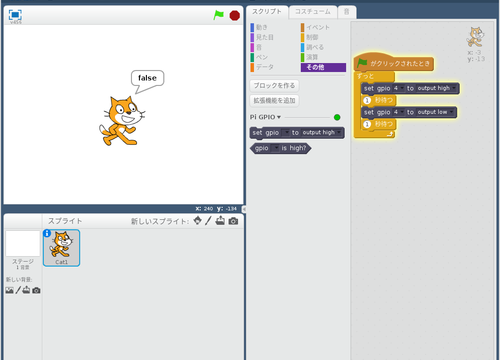Select the その他 purple block category
Image resolution: width=500 pixels, height=360 pixels.
click(x=323, y=67)
